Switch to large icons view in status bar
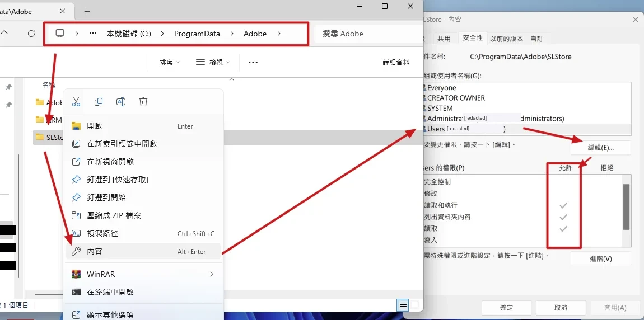The width and height of the screenshot is (644, 320). click(415, 305)
